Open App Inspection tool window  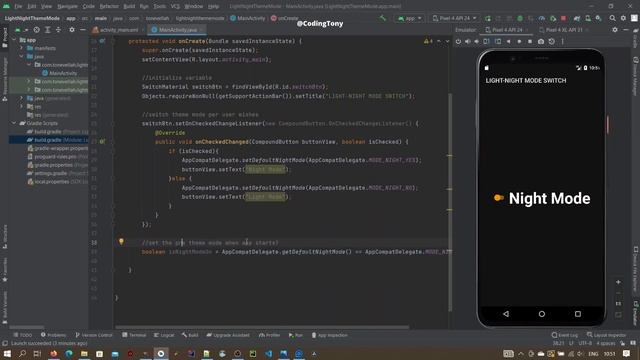(329, 335)
